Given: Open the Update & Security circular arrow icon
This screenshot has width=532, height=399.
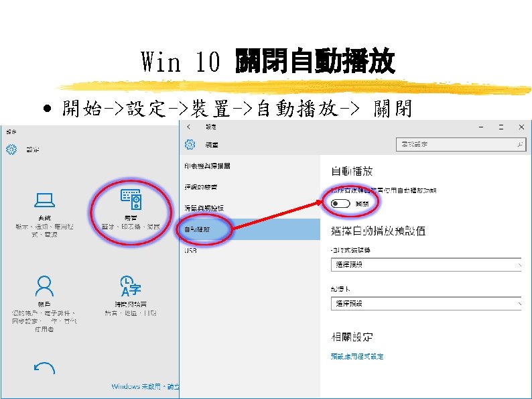Looking at the screenshot, I should pos(44,368).
